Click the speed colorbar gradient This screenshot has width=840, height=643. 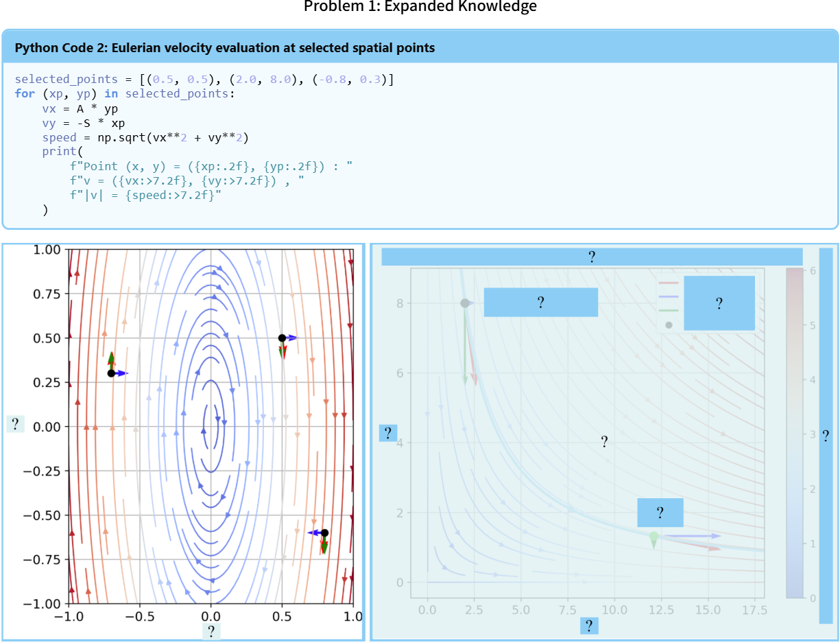click(x=795, y=433)
